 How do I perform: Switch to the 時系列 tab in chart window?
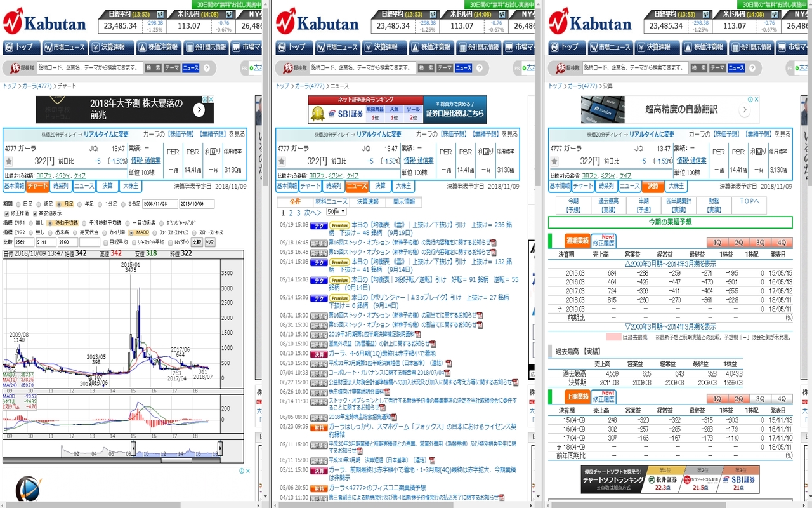coord(60,186)
